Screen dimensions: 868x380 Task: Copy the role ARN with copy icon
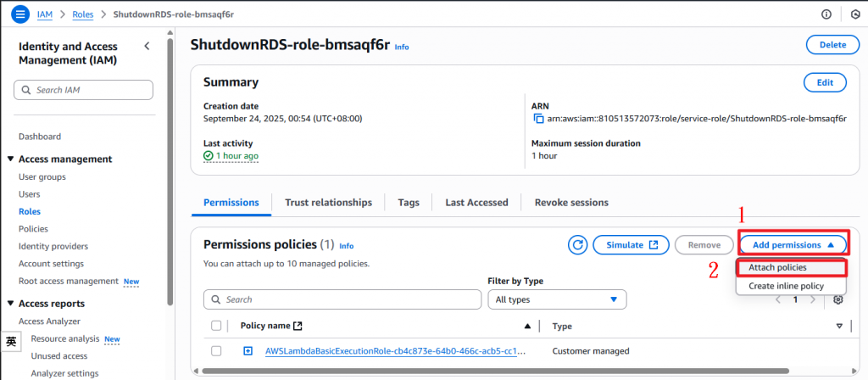point(537,118)
